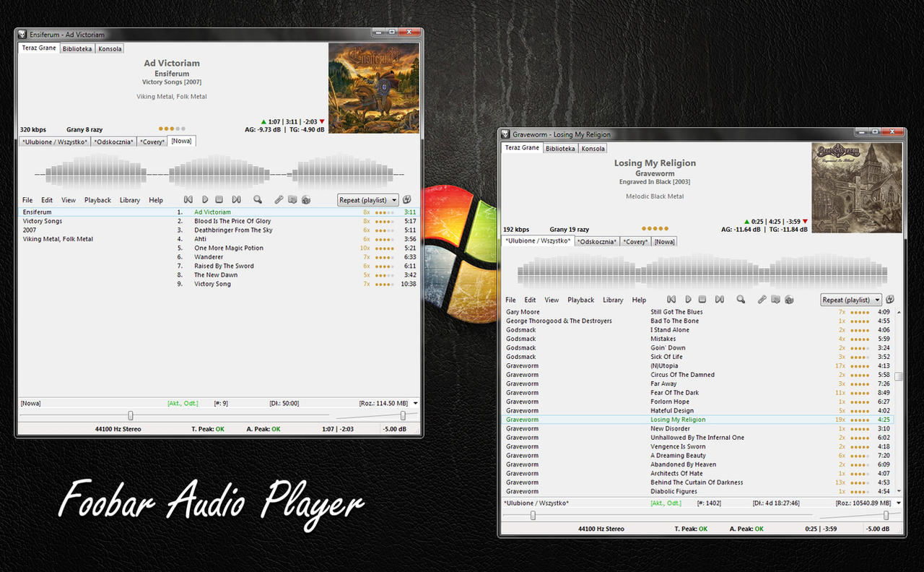Image resolution: width=924 pixels, height=572 pixels.
Task: Open the Edit menu in Graveworm window
Action: pos(530,300)
